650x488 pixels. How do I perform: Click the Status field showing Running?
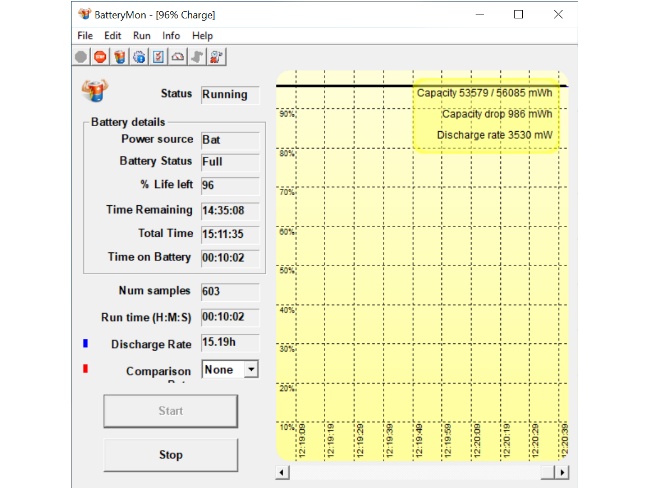tap(230, 95)
